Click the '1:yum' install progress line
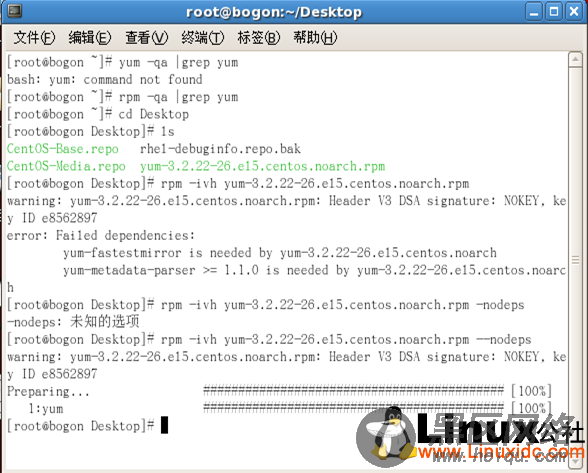 click(290, 408)
